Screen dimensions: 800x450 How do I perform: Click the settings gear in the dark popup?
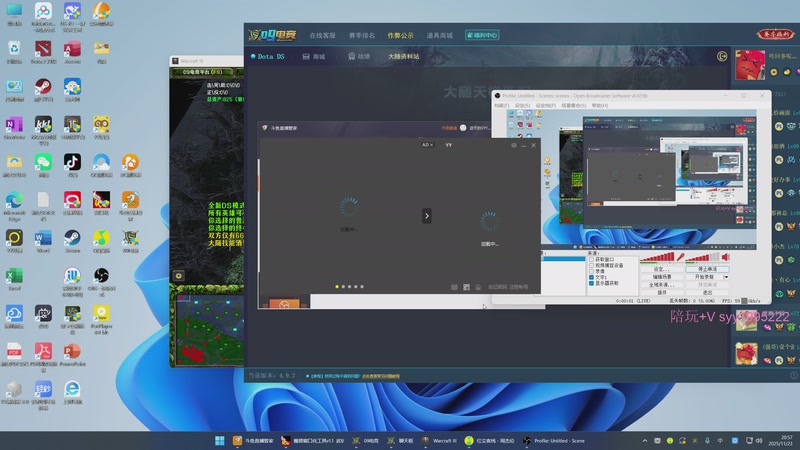pyautogui.click(x=514, y=145)
